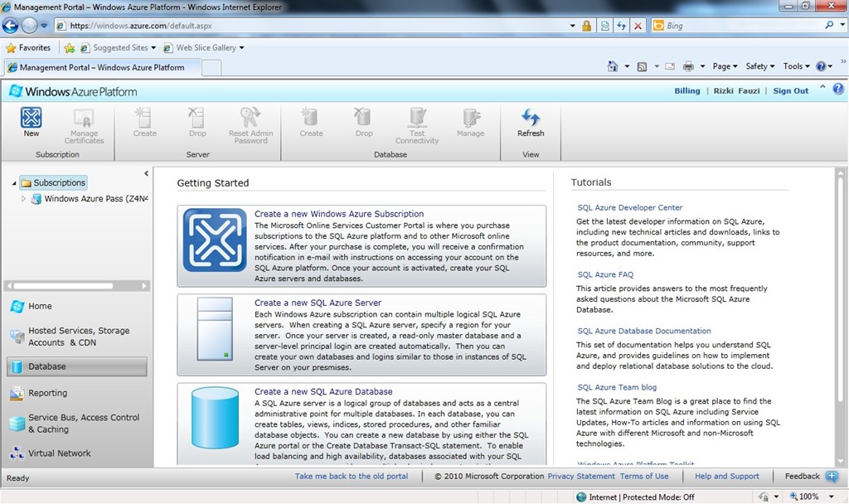Click the address bar refresh icon
The image size is (849, 504).
tap(622, 26)
